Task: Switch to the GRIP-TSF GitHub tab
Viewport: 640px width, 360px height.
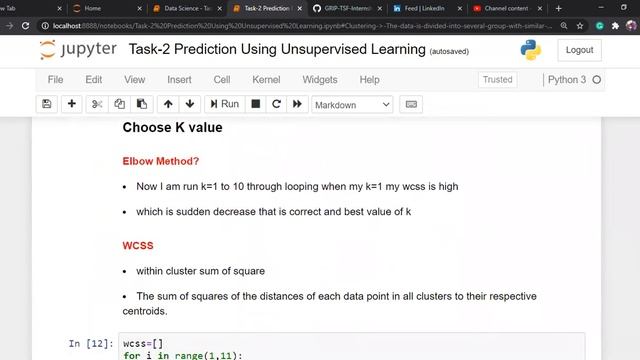Action: tap(347, 8)
